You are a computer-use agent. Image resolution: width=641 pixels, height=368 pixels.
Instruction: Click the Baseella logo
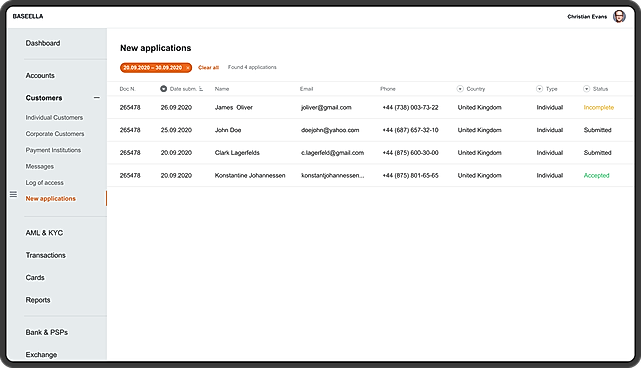pos(28,16)
